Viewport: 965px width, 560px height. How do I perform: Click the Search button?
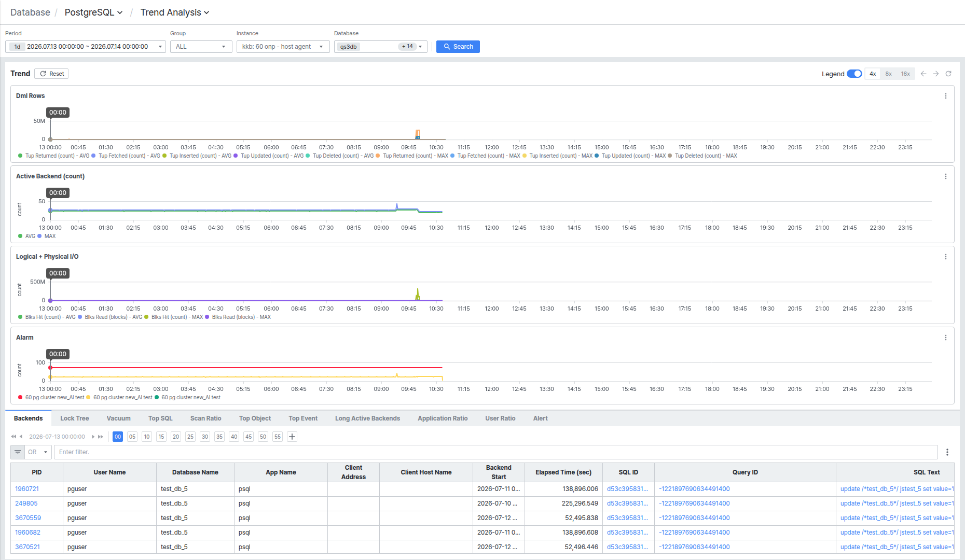[x=458, y=47]
